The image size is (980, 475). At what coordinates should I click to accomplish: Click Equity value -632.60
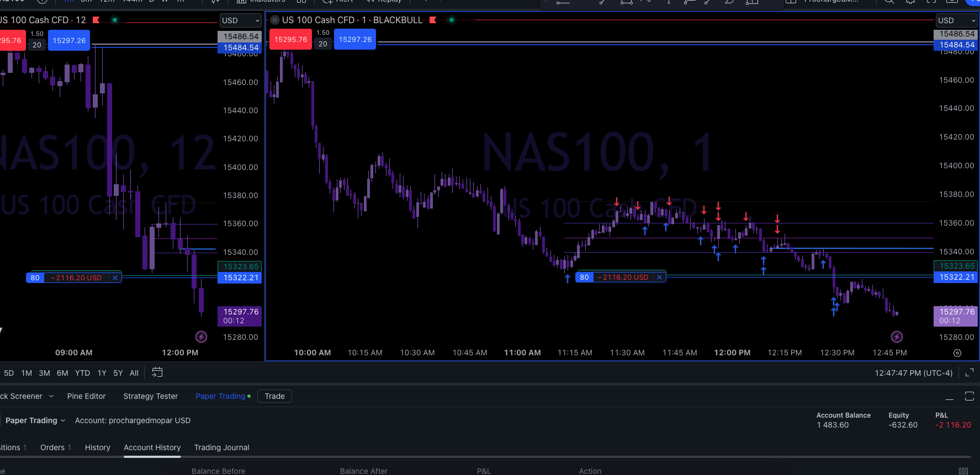click(903, 425)
